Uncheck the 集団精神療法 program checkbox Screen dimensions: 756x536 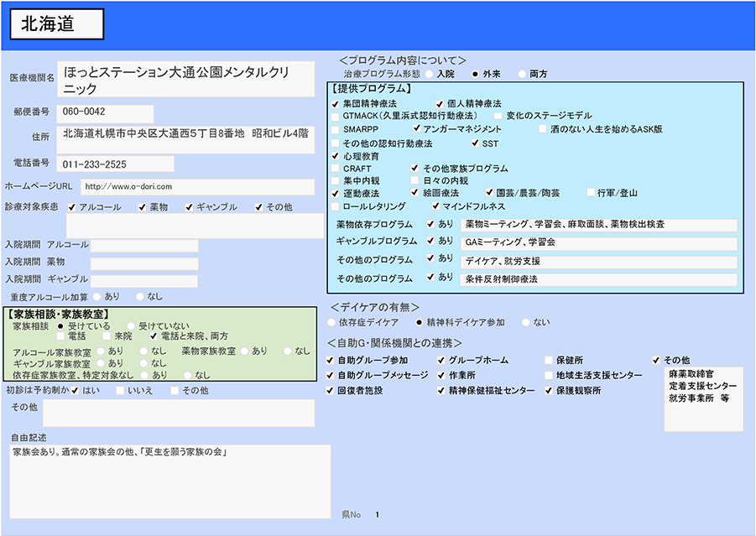pos(336,103)
